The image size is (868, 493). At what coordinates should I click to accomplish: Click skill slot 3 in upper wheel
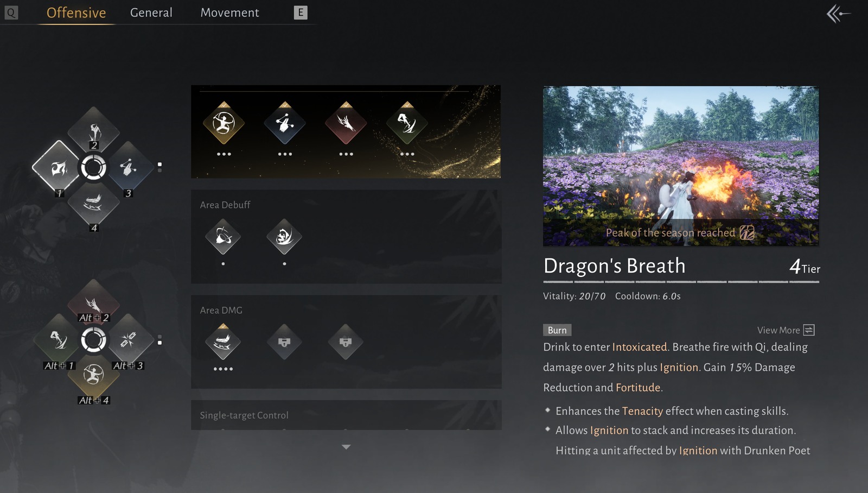128,168
